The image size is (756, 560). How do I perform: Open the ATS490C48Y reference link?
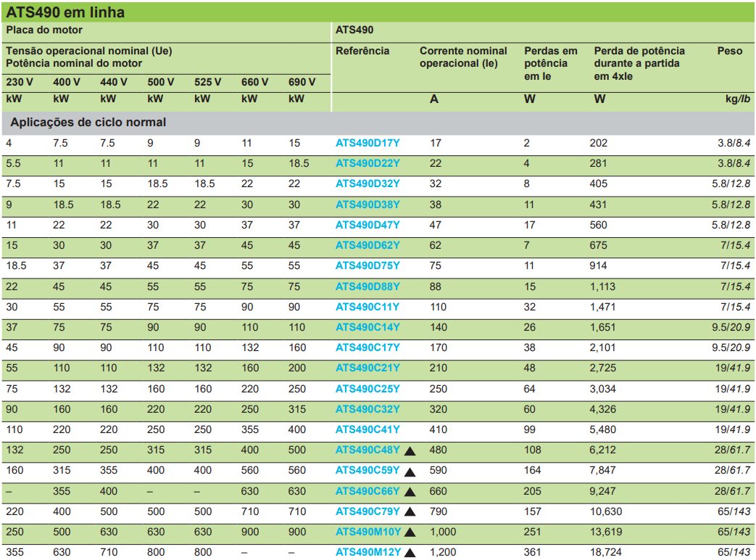coord(367,450)
